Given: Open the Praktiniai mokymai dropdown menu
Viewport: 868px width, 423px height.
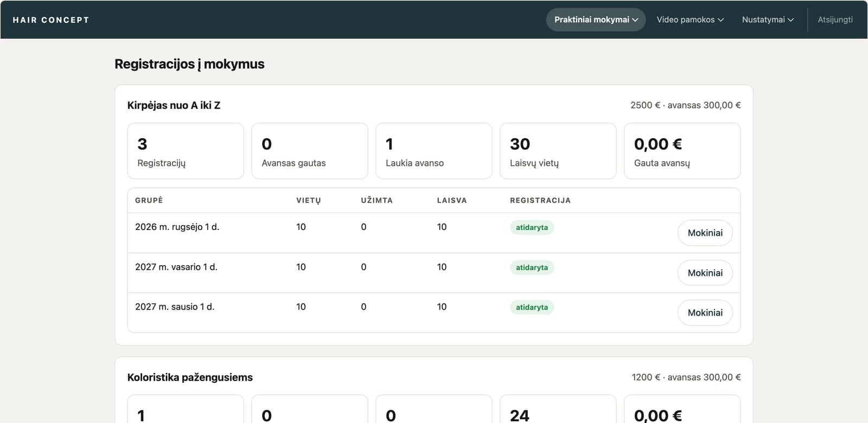Looking at the screenshot, I should tap(596, 20).
